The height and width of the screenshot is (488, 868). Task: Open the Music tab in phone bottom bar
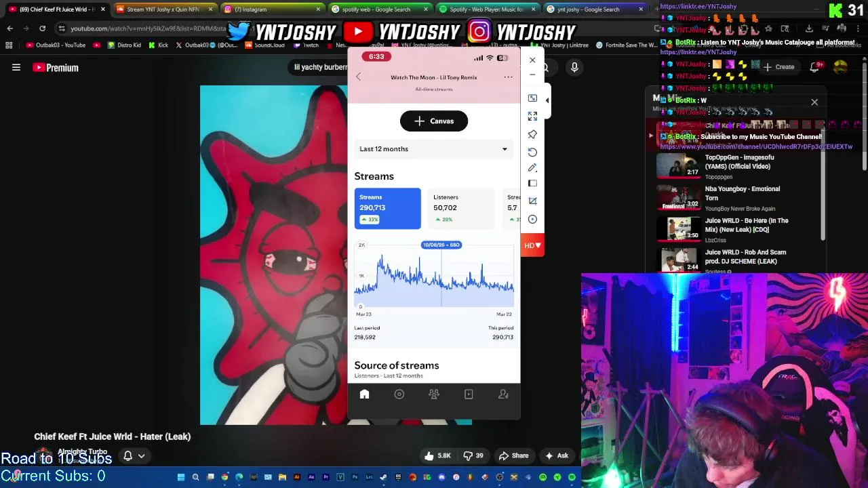click(399, 394)
